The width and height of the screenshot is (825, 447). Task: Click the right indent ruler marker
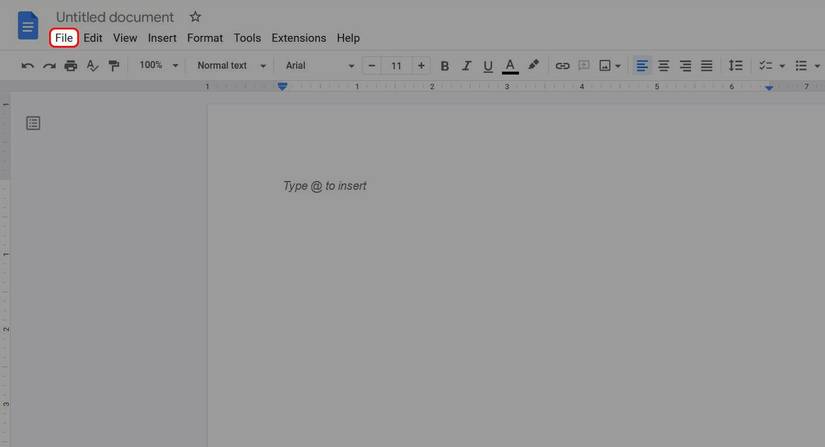click(769, 87)
